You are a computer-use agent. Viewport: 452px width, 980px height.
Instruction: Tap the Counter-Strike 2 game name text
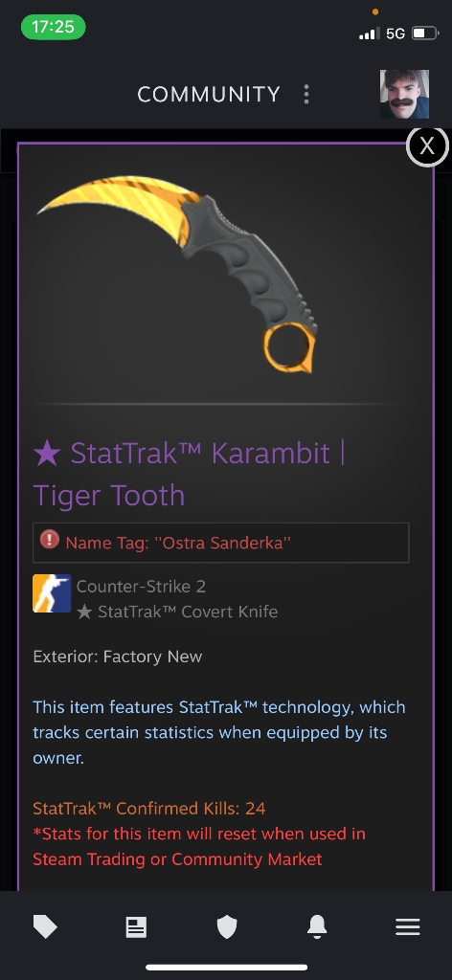click(142, 587)
